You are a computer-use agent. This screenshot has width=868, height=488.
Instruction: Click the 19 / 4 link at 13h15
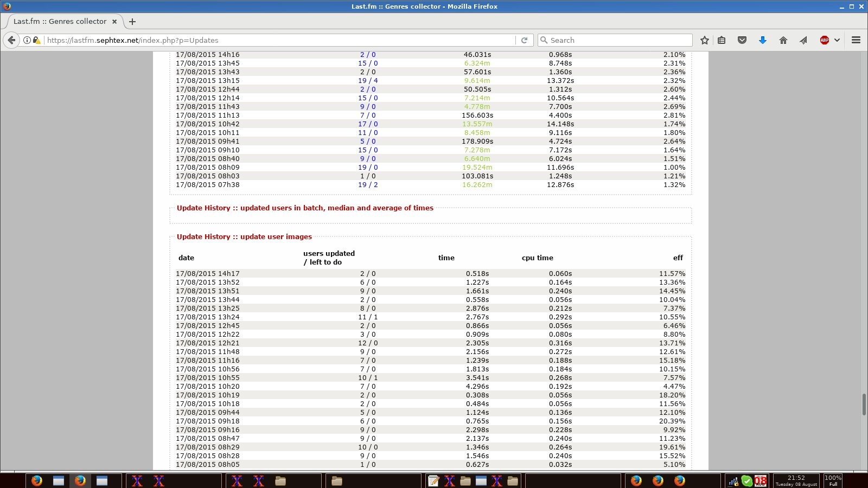click(368, 81)
